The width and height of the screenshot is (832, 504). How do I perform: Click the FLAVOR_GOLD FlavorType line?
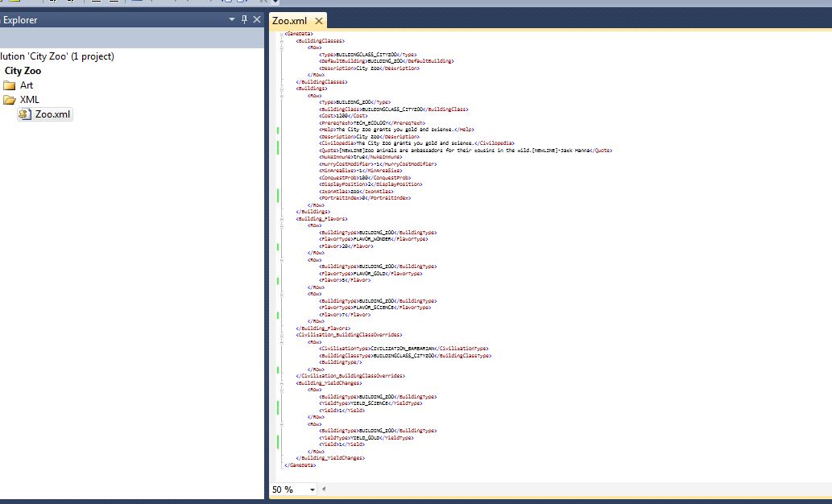tap(370, 274)
